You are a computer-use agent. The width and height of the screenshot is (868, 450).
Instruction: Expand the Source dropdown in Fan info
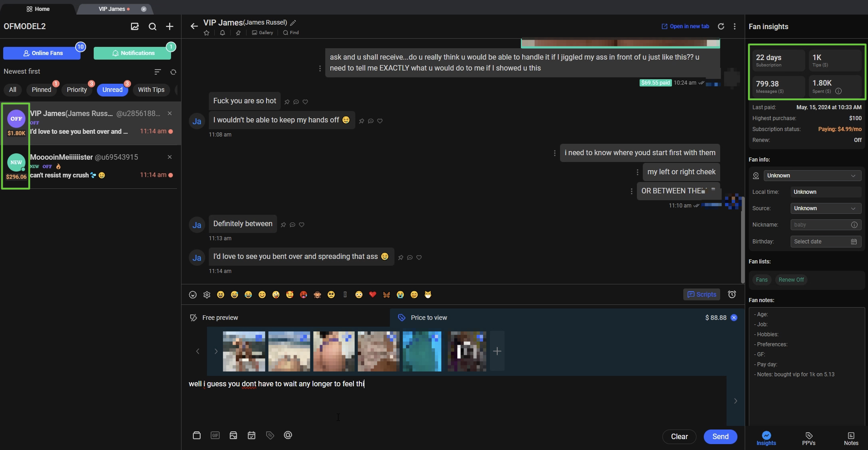point(826,208)
